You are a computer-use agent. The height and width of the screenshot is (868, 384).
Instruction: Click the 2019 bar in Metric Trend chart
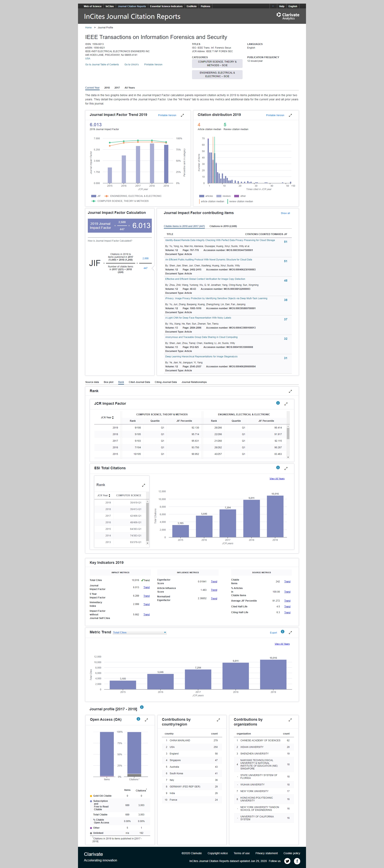273,674
